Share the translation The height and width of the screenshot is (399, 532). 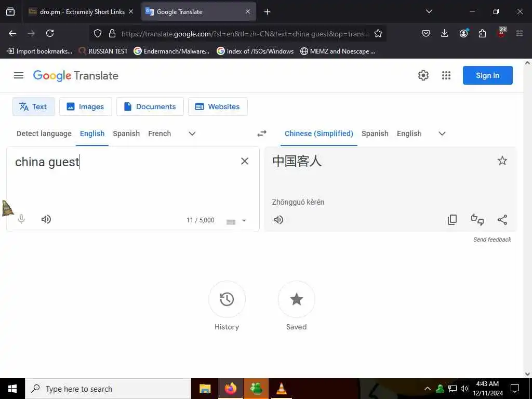[x=502, y=220]
